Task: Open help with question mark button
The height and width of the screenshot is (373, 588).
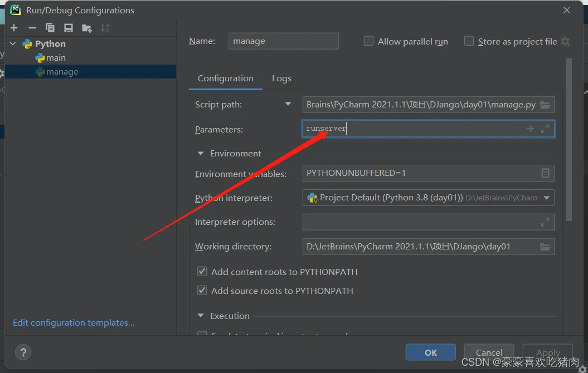Action: (23, 352)
